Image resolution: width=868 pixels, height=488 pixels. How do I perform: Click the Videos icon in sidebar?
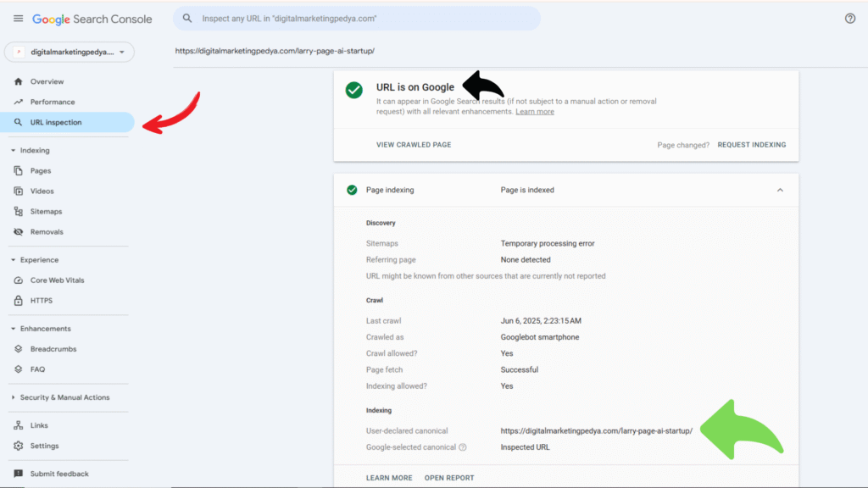pyautogui.click(x=19, y=191)
